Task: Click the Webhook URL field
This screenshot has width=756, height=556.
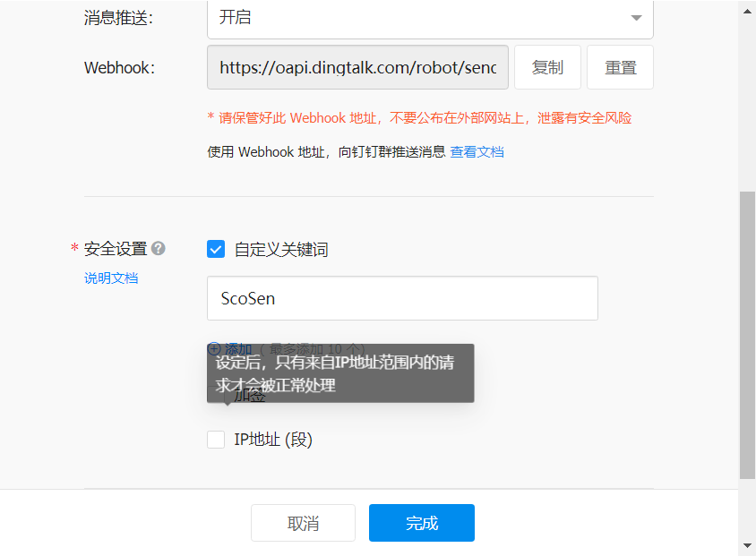Action: (x=357, y=68)
